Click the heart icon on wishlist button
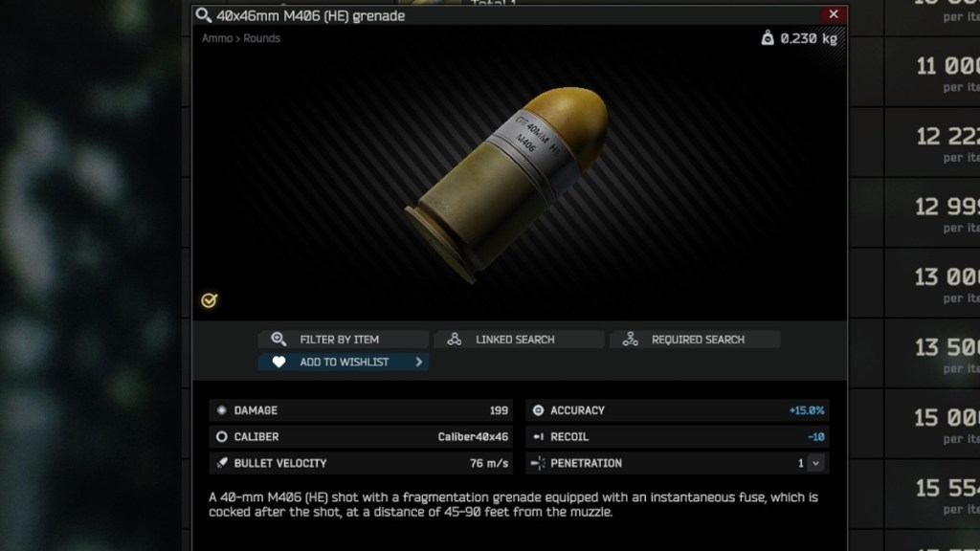Image resolution: width=980 pixels, height=551 pixels. (x=278, y=362)
